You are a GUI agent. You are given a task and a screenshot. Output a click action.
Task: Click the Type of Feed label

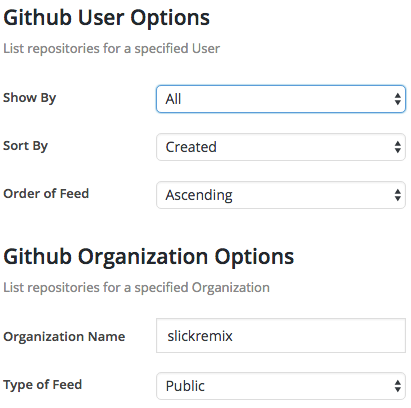[x=43, y=385]
